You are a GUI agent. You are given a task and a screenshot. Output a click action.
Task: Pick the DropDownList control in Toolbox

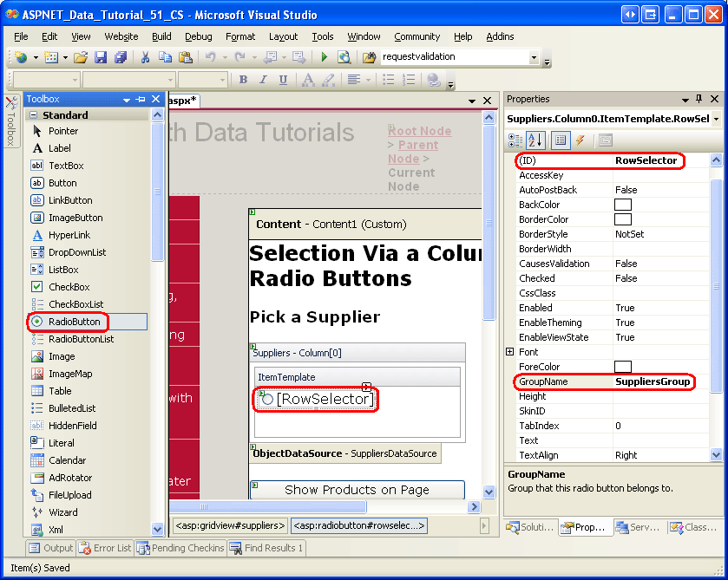pyautogui.click(x=77, y=252)
